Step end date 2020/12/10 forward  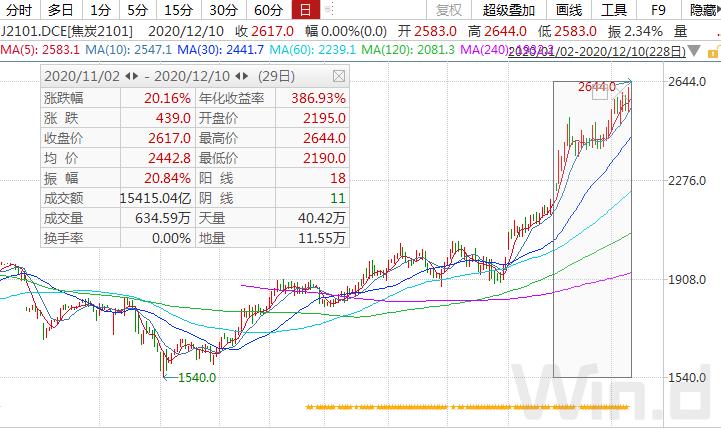tap(245, 76)
